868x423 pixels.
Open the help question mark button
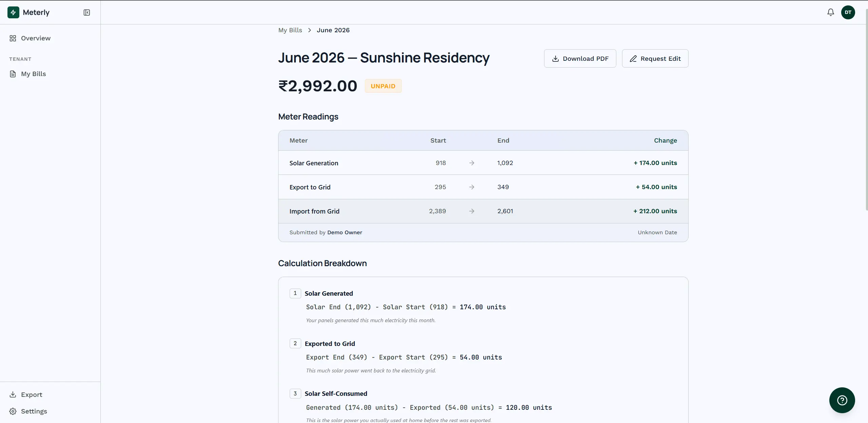point(842,400)
